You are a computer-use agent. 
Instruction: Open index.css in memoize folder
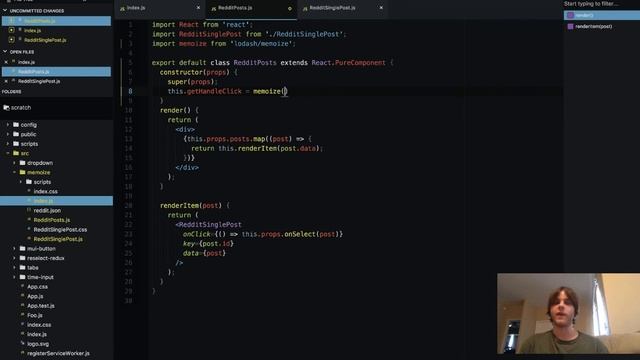tap(46, 191)
